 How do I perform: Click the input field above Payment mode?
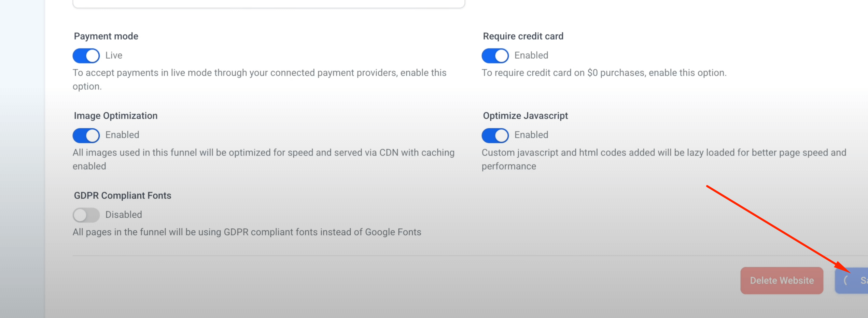pyautogui.click(x=268, y=3)
